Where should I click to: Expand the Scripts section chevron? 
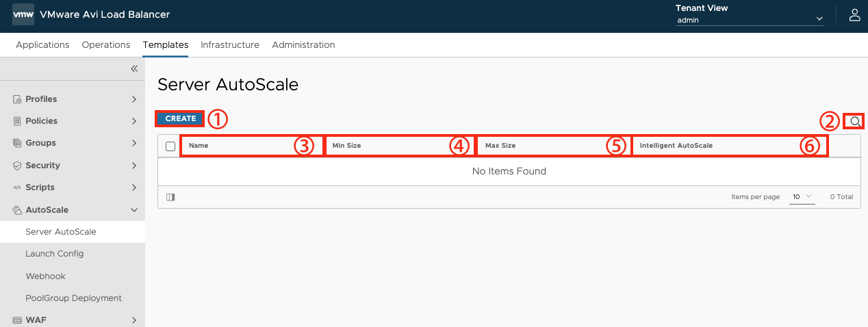click(134, 187)
